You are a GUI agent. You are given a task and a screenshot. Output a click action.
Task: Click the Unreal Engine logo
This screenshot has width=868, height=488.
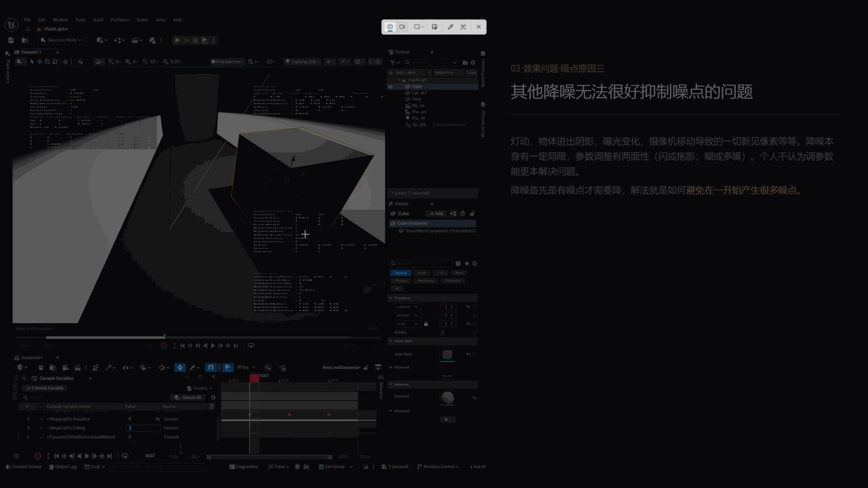coord(11,25)
